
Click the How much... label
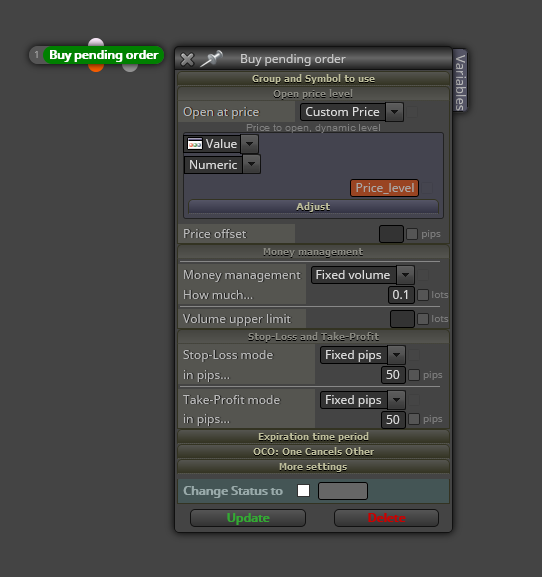click(x=218, y=295)
